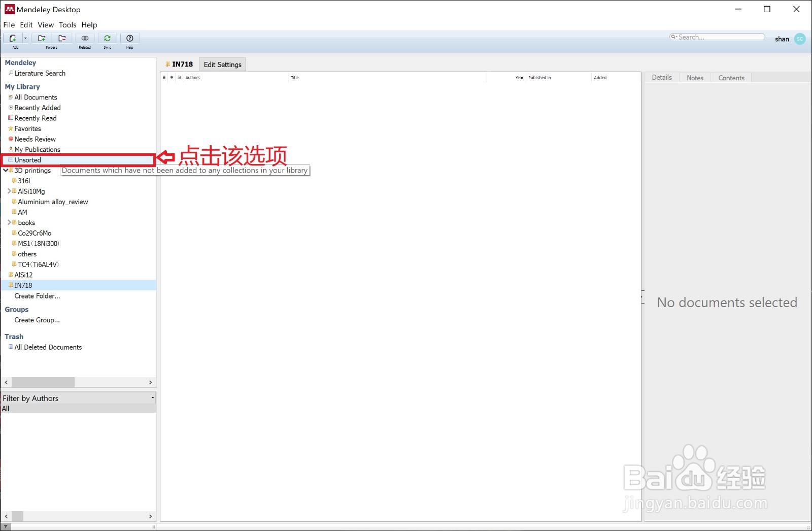Viewport: 812px width, 531px height.
Task: Click the read/unread dot column header
Action: click(172, 78)
